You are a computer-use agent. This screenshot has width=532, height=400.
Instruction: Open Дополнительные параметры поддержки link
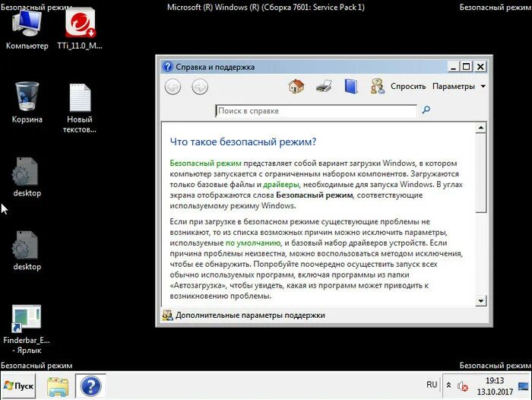[x=250, y=316]
